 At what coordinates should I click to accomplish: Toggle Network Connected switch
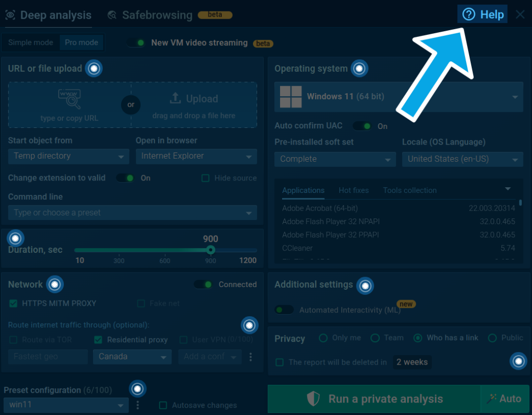204,284
